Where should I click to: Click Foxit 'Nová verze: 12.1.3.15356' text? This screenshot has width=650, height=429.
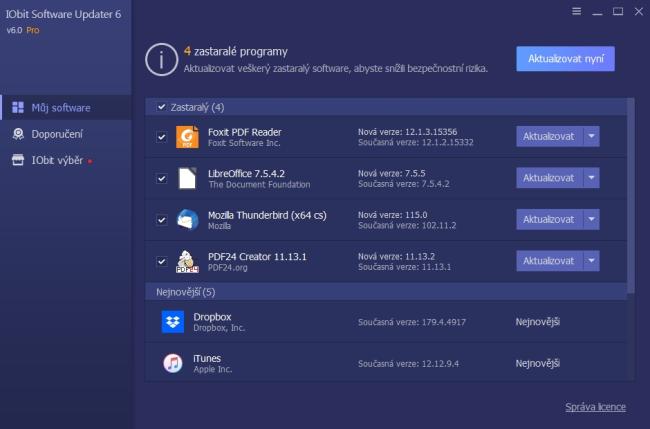tap(407, 132)
